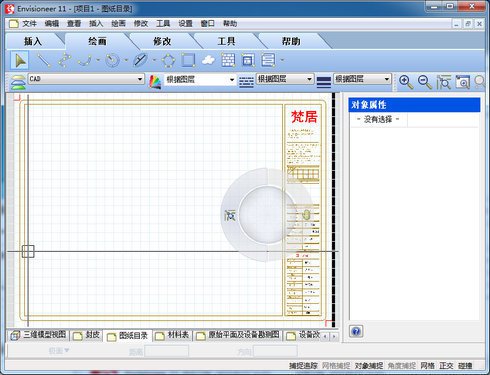This screenshot has height=375, width=490.
Task: Click the direction input field
Action: coord(275,351)
